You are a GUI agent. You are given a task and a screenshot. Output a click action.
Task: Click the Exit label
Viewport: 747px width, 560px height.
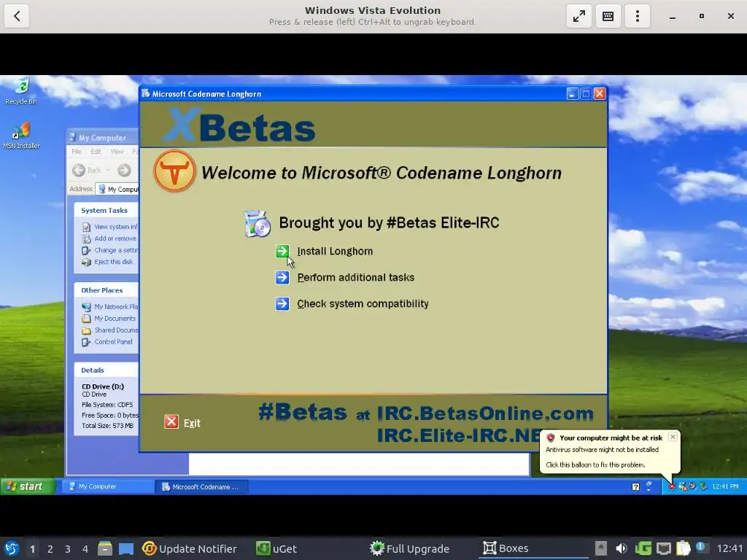(x=192, y=423)
